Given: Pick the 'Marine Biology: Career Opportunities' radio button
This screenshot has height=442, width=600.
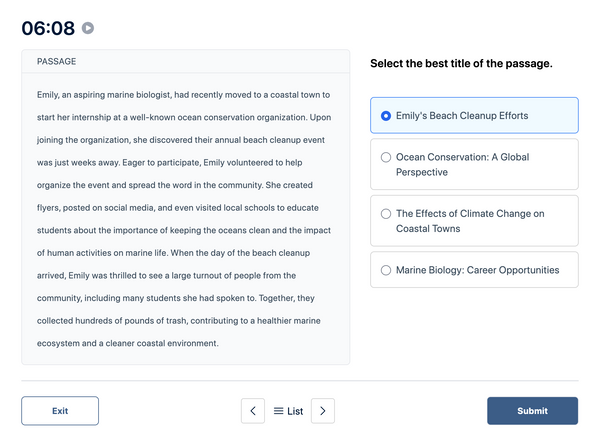Looking at the screenshot, I should point(386,270).
